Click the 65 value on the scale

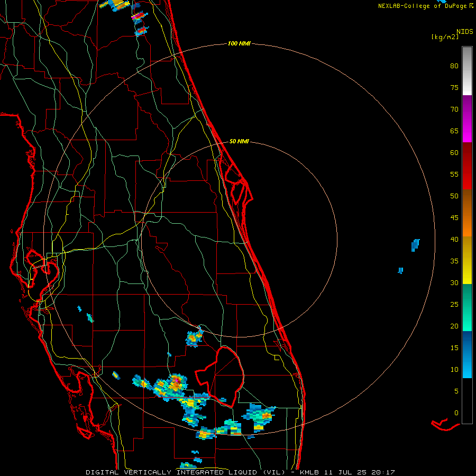454,131
